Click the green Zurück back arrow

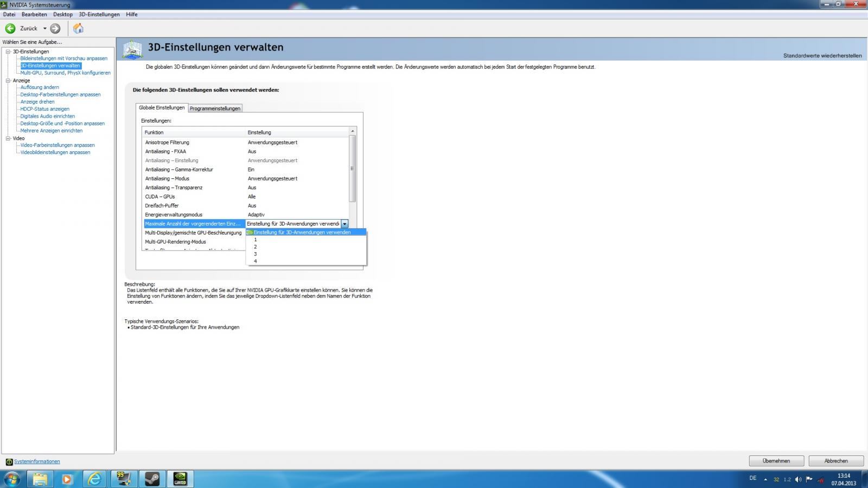(x=10, y=28)
